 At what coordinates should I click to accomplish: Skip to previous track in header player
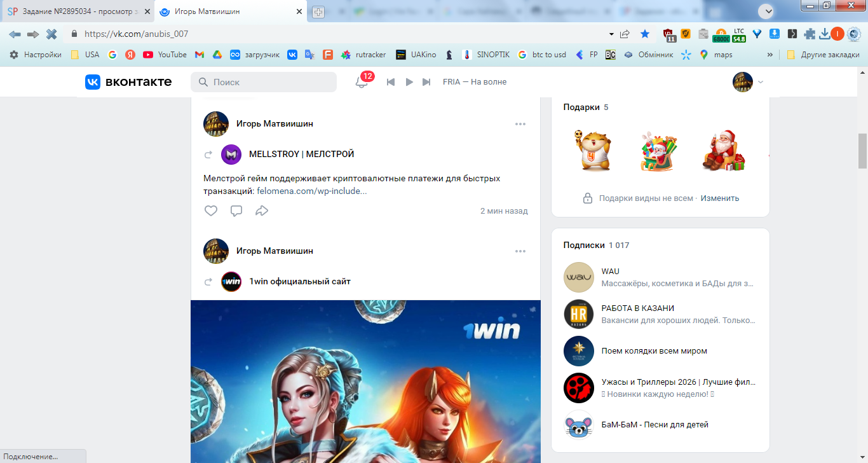click(391, 82)
